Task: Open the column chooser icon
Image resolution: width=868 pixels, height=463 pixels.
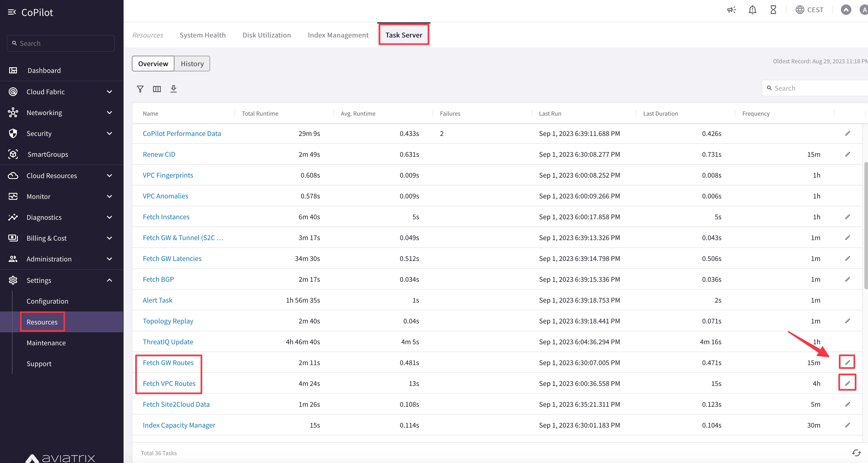Action: (157, 89)
